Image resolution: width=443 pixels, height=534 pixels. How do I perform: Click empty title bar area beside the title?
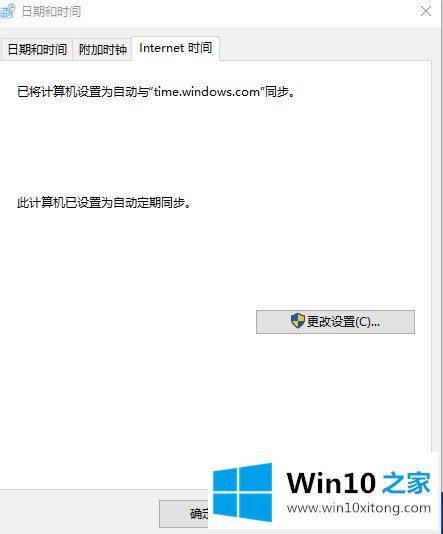pos(249,12)
